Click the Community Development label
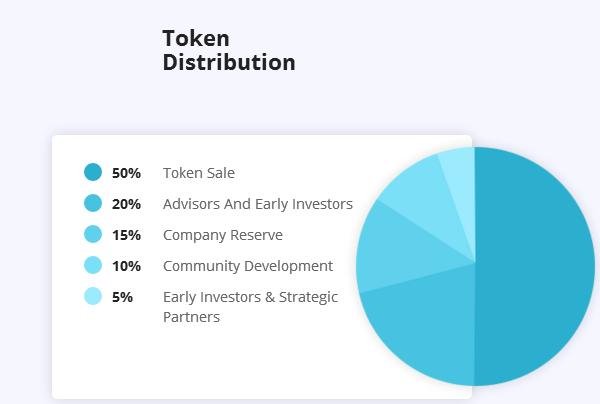The image size is (600, 404). click(x=248, y=266)
